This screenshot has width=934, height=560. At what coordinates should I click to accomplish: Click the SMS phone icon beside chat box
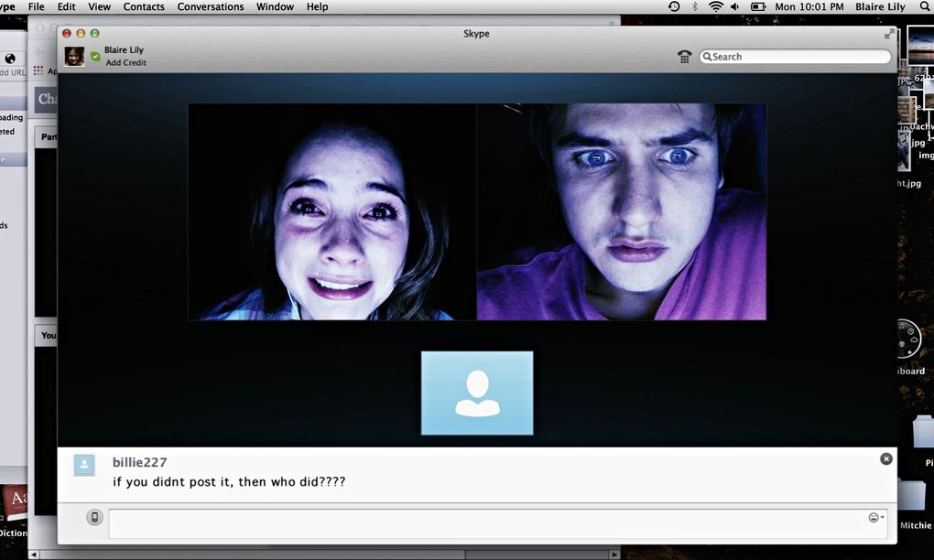94,517
